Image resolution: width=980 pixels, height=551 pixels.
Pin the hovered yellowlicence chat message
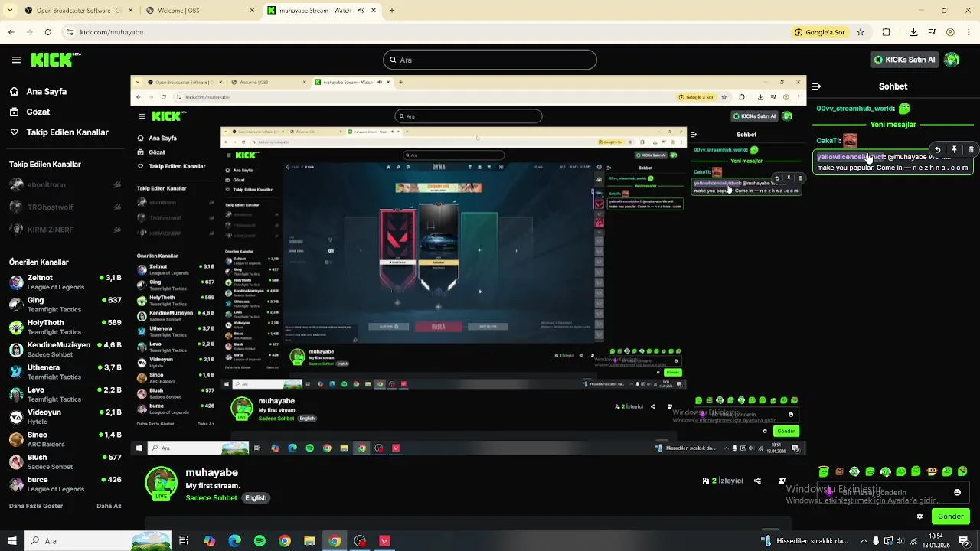click(954, 150)
